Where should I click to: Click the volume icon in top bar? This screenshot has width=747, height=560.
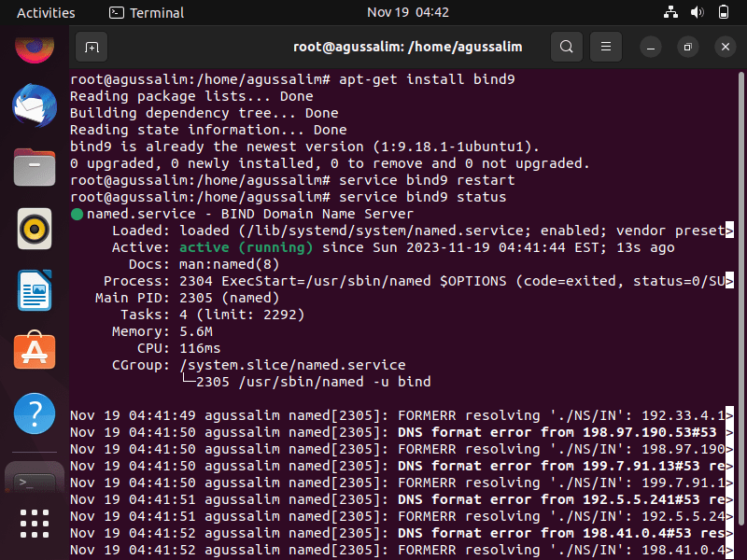click(x=697, y=12)
